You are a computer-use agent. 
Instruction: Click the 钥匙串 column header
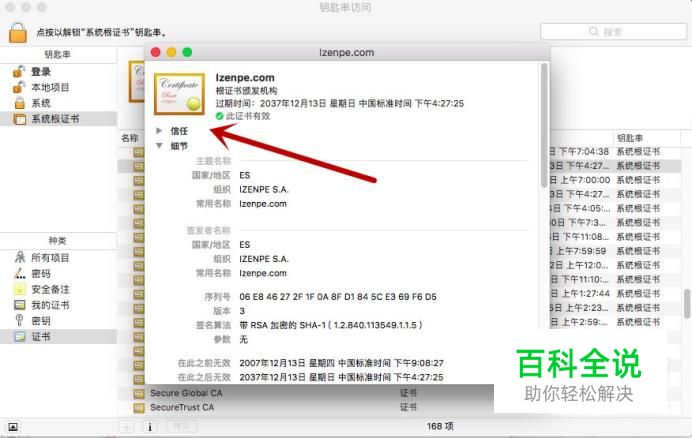coord(630,138)
